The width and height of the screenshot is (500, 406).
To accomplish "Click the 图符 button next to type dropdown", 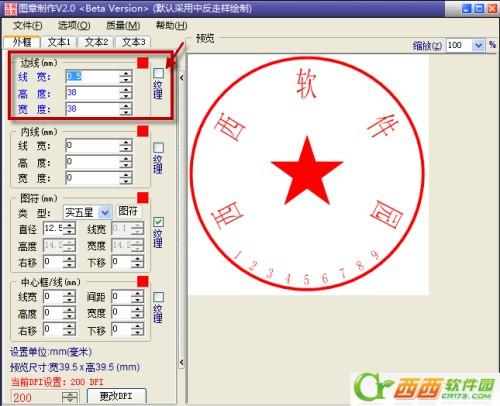I will coord(128,211).
